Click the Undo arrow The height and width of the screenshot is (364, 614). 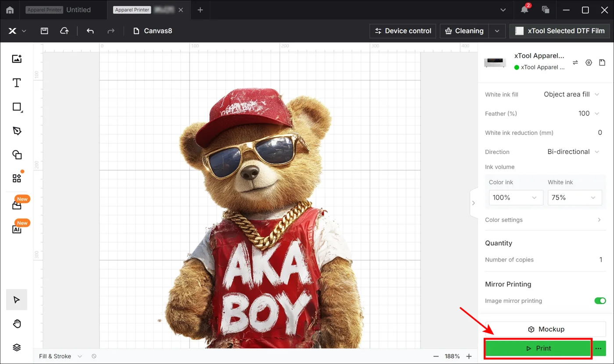90,31
